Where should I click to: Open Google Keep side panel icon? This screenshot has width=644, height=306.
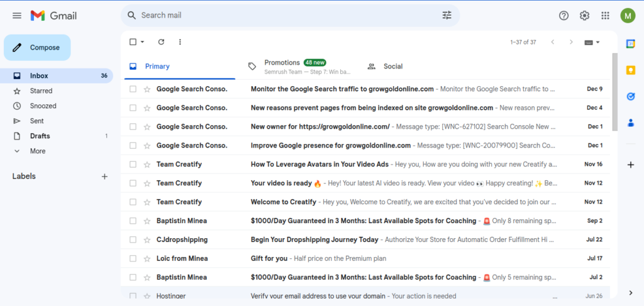coord(631,70)
